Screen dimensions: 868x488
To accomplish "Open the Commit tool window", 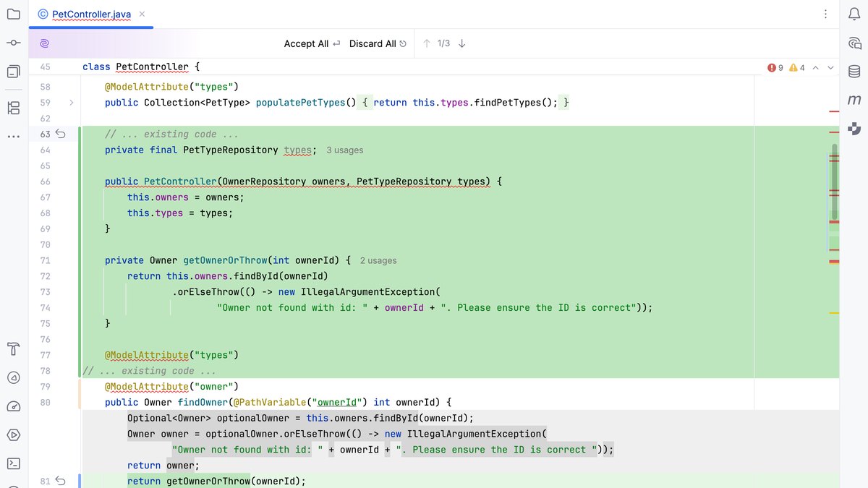I will (x=13, y=43).
